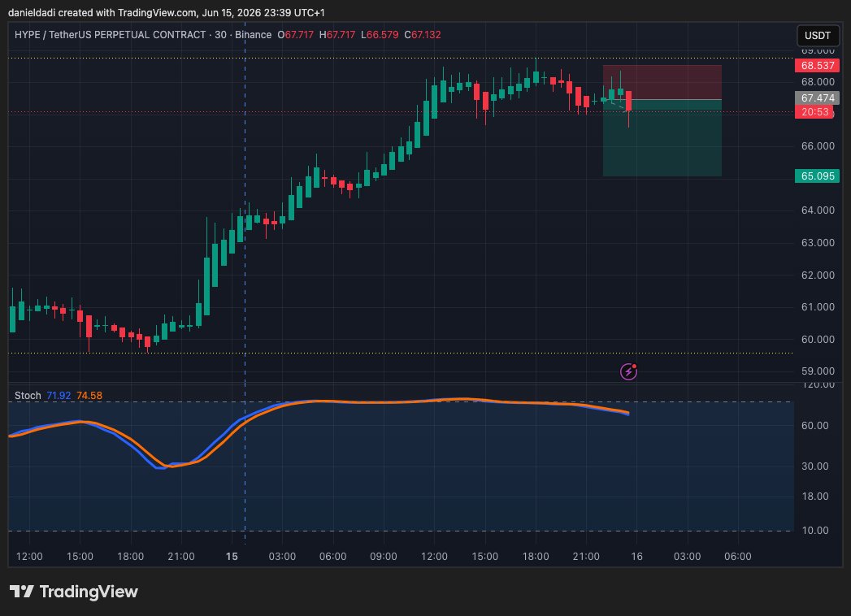Click the 61.000 price axis label
The image size is (851, 616).
click(x=818, y=307)
